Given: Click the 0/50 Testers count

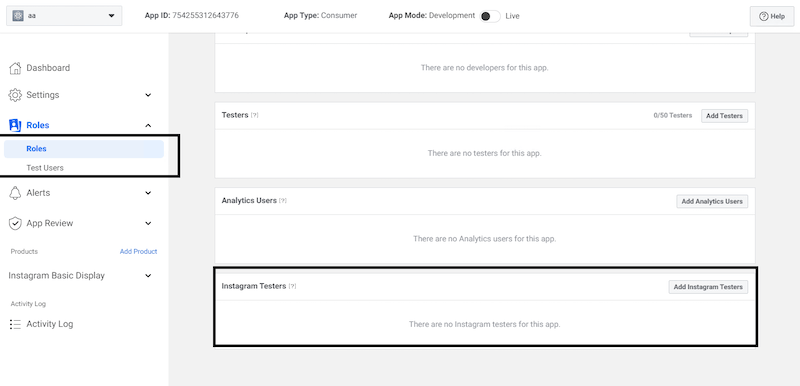Looking at the screenshot, I should click(x=672, y=116).
